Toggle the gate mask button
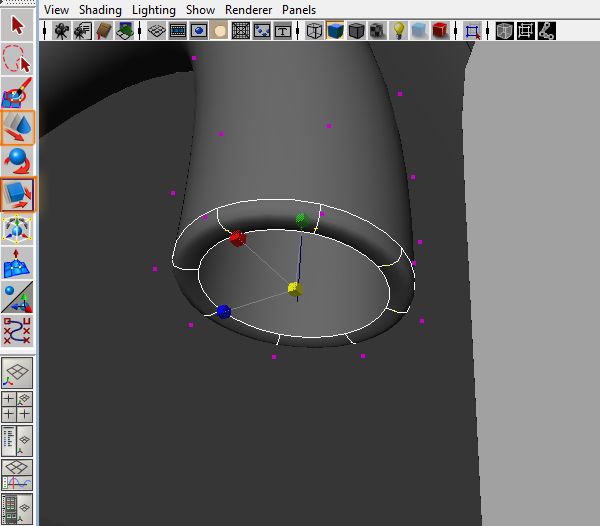Image resolution: width=600 pixels, height=526 pixels. pyautogui.click(x=219, y=31)
